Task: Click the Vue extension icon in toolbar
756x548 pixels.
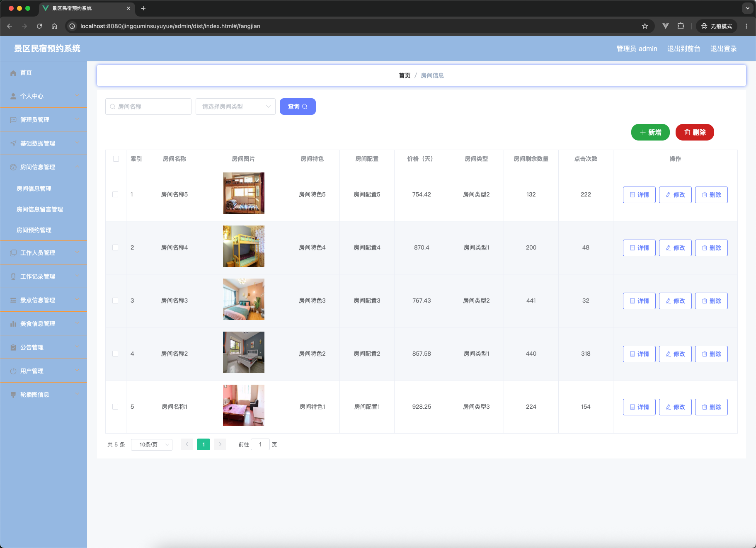Action: pos(666,26)
